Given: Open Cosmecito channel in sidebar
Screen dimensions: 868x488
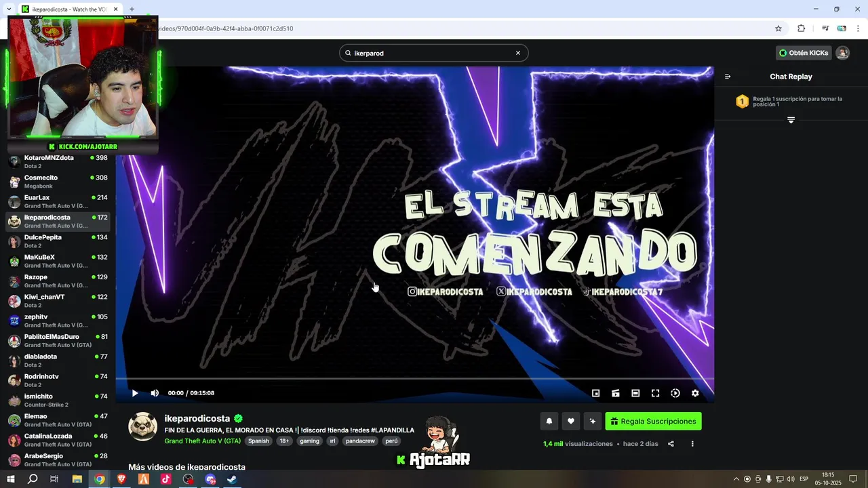Looking at the screenshot, I should (x=58, y=182).
